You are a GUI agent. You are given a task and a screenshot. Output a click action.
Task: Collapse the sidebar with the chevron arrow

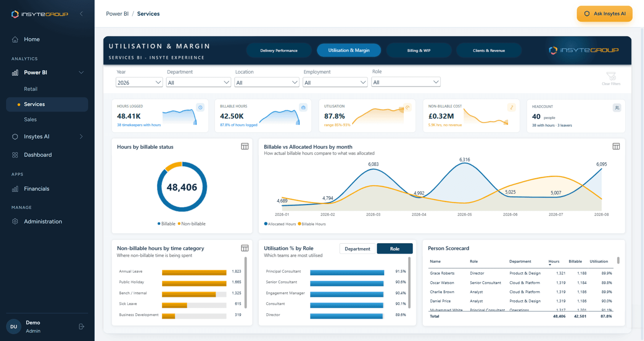[x=81, y=14]
